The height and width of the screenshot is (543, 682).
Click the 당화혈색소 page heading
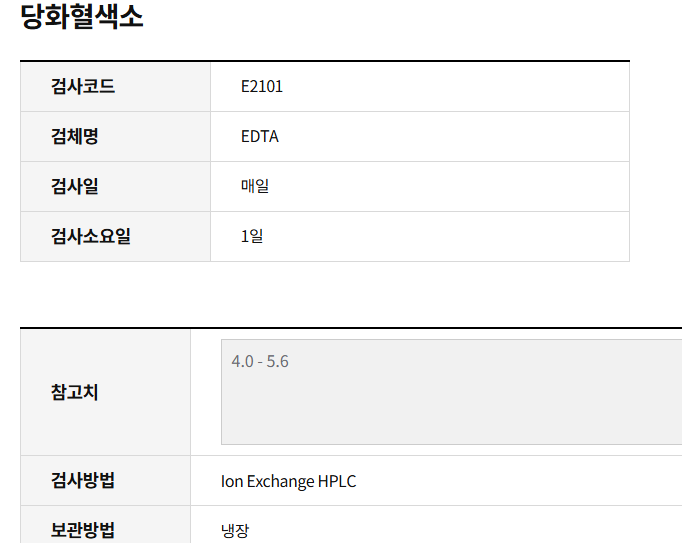click(82, 17)
